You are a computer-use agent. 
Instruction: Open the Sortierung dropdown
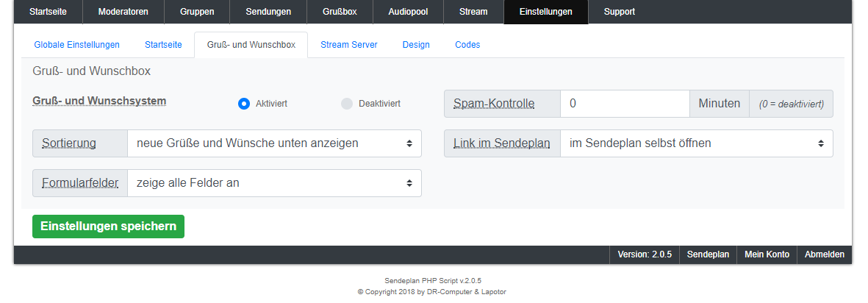[274, 143]
